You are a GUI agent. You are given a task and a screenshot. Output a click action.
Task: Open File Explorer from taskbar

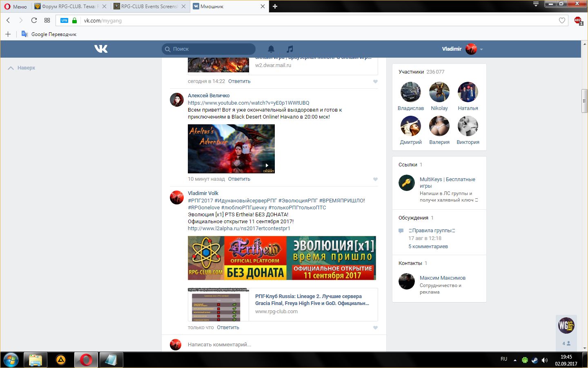pyautogui.click(x=36, y=360)
